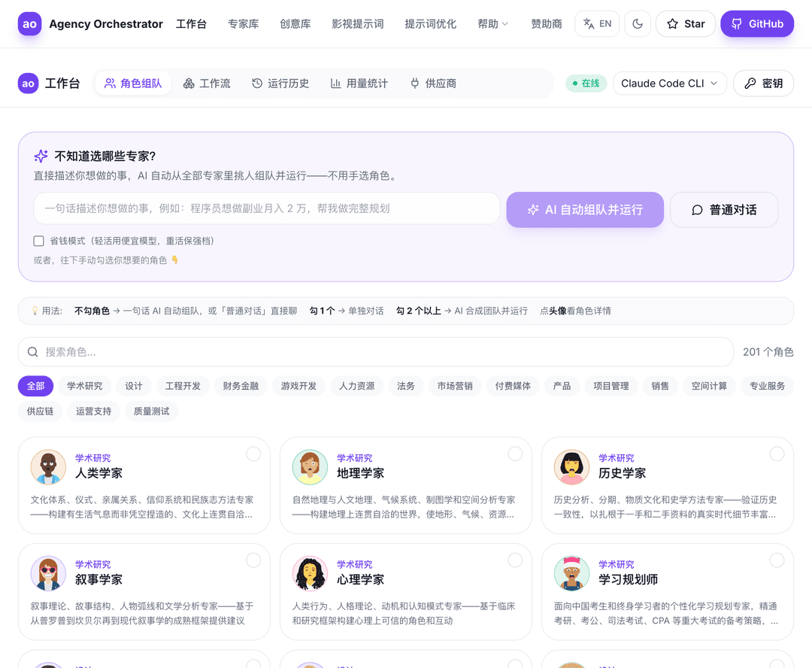Filter by 质量测试 category
This screenshot has height=668, width=812.
click(x=152, y=411)
